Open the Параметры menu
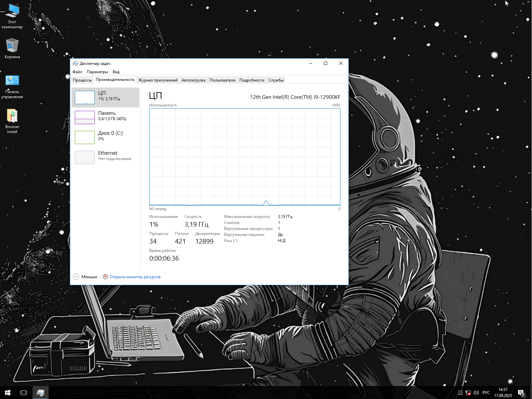This screenshot has width=532, height=399. point(97,72)
